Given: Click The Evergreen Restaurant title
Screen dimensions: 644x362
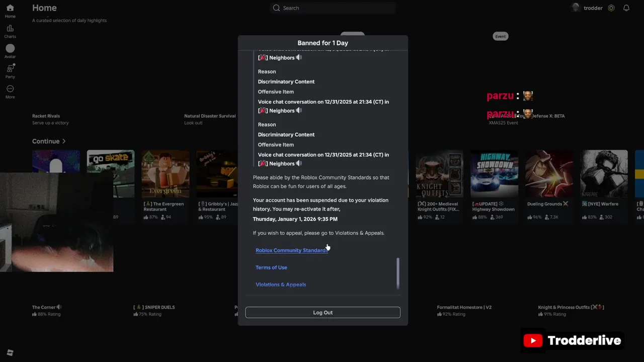Looking at the screenshot, I should pos(164,207).
